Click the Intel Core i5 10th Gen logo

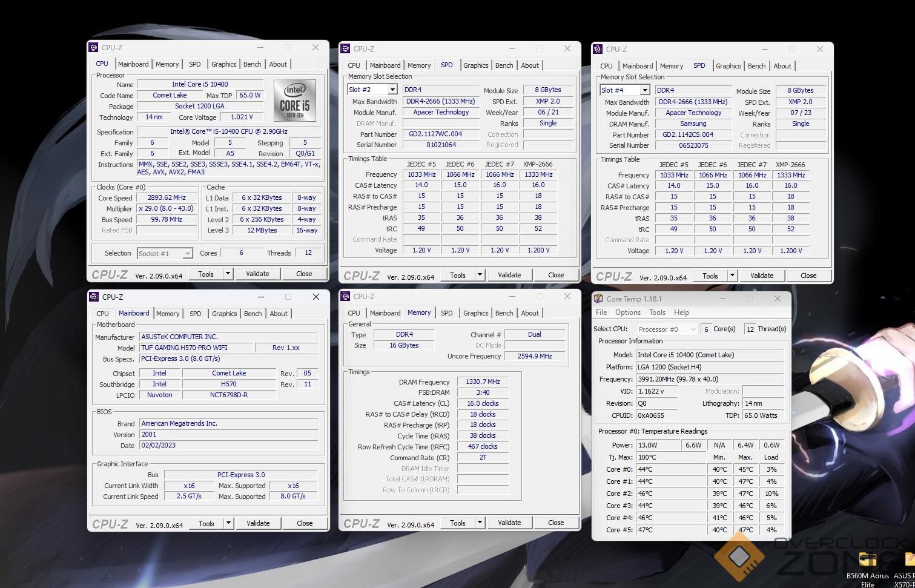point(295,101)
